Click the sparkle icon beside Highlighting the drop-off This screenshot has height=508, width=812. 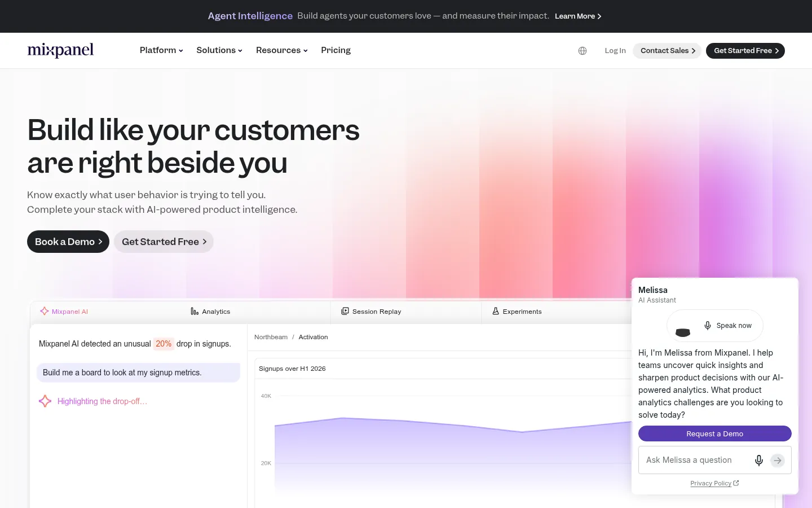pos(45,401)
